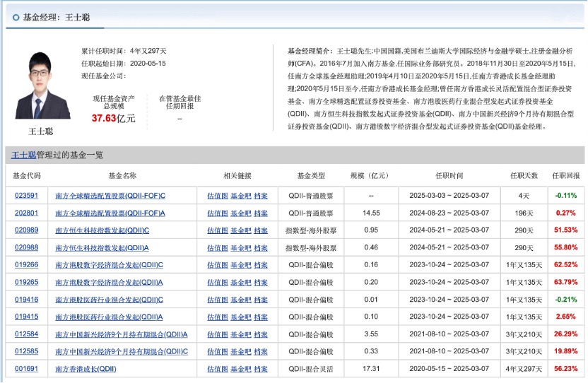Viewport: 588px width, 383px height.
Task: Open fund code 012584
Action: [x=26, y=334]
